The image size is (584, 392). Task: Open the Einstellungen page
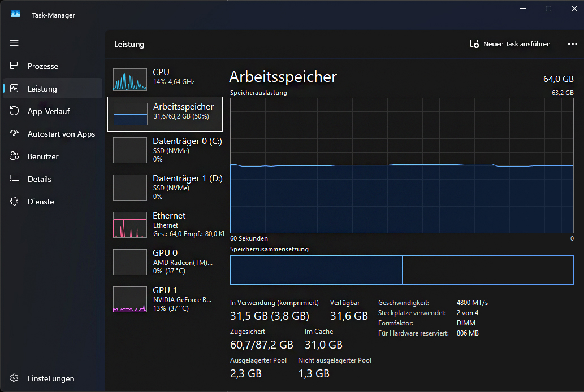51,378
